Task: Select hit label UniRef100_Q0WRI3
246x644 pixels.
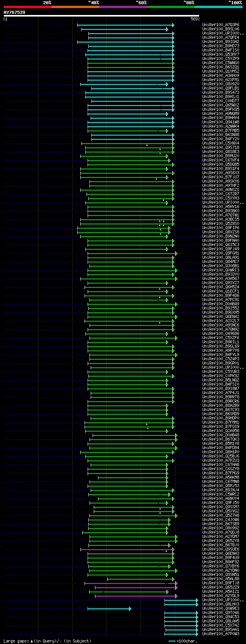Action: pyautogui.click(x=221, y=270)
